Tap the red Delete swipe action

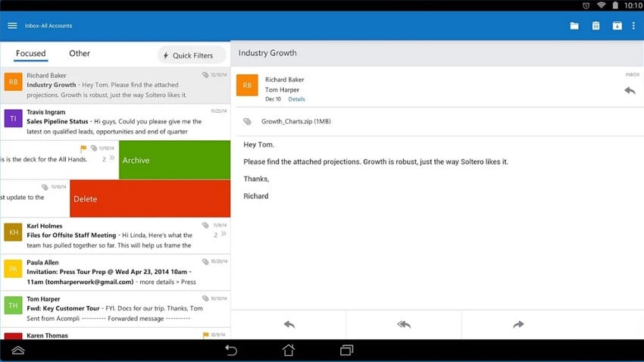150,198
